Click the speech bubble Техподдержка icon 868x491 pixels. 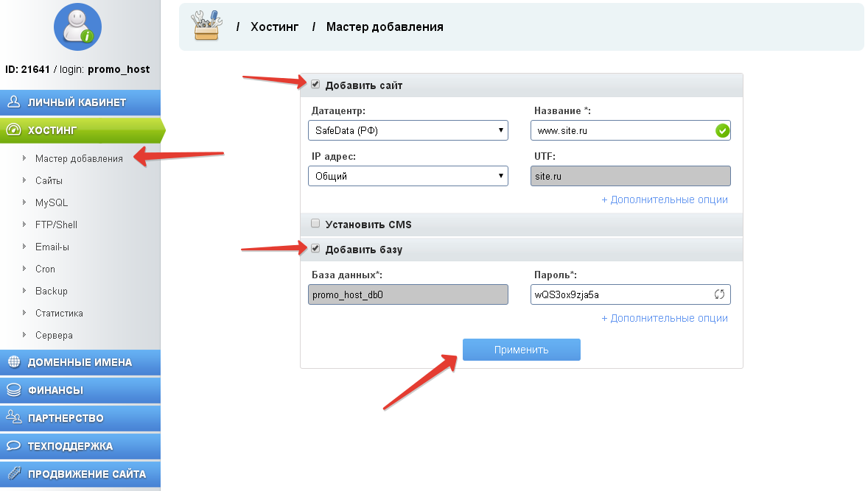13,446
